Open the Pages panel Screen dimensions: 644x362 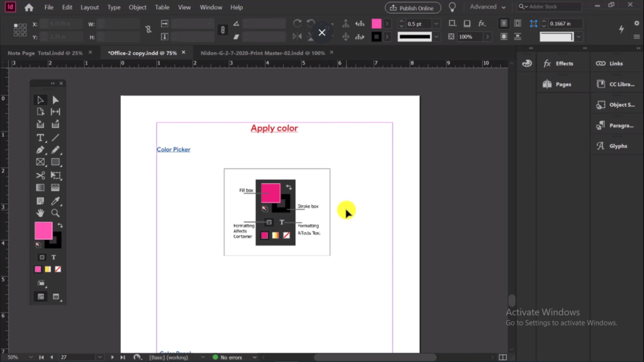pyautogui.click(x=557, y=84)
